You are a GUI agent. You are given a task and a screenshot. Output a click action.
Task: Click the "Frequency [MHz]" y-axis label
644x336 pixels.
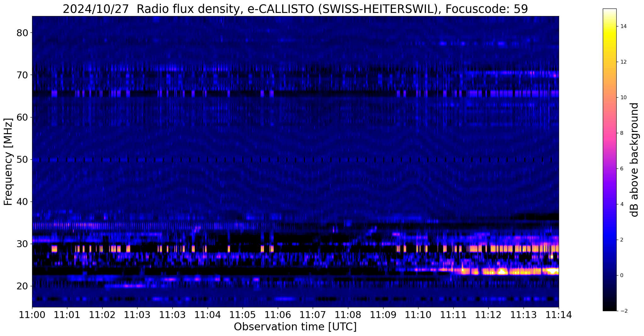(8, 162)
